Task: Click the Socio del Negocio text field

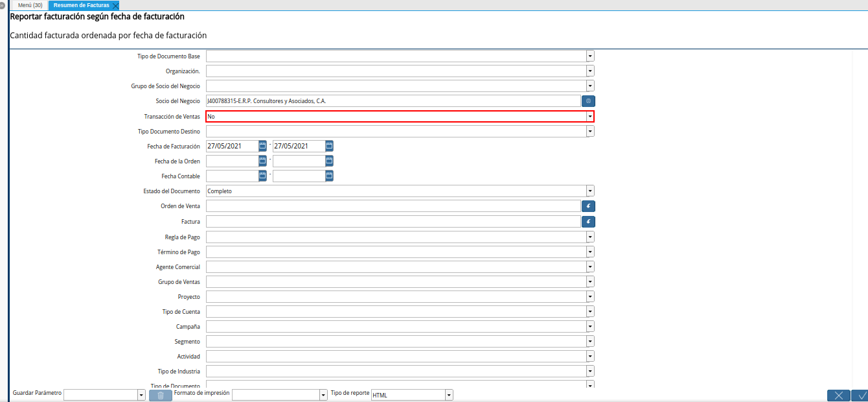Action: pos(393,101)
